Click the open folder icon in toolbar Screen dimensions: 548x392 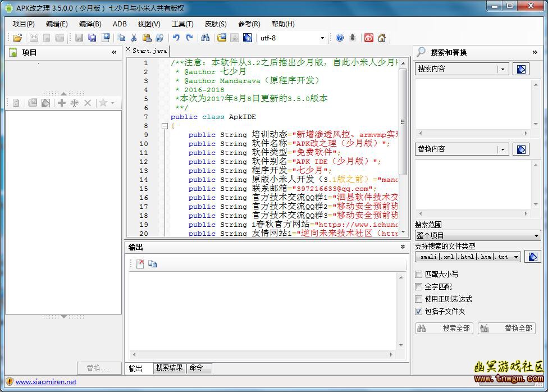tap(17, 38)
